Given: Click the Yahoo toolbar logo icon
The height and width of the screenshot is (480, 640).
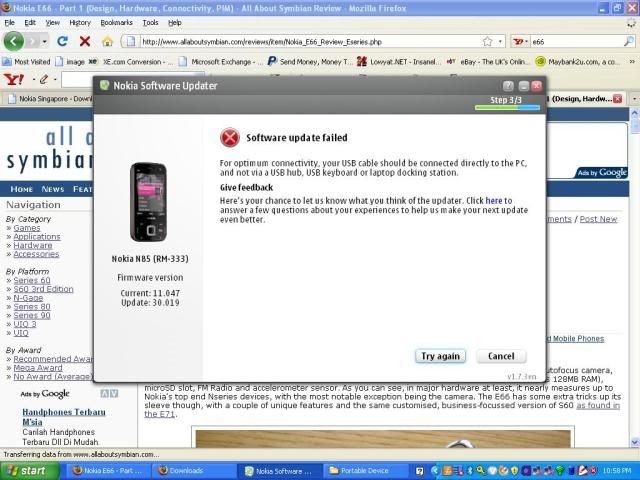Looking at the screenshot, I should 13,79.
